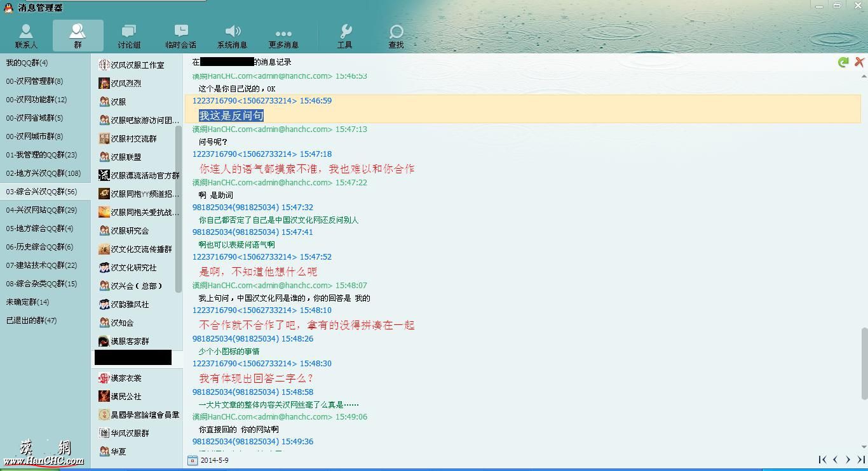Select the 漢服客家群 group
Image resolution: width=868 pixels, height=471 pixels.
click(133, 341)
